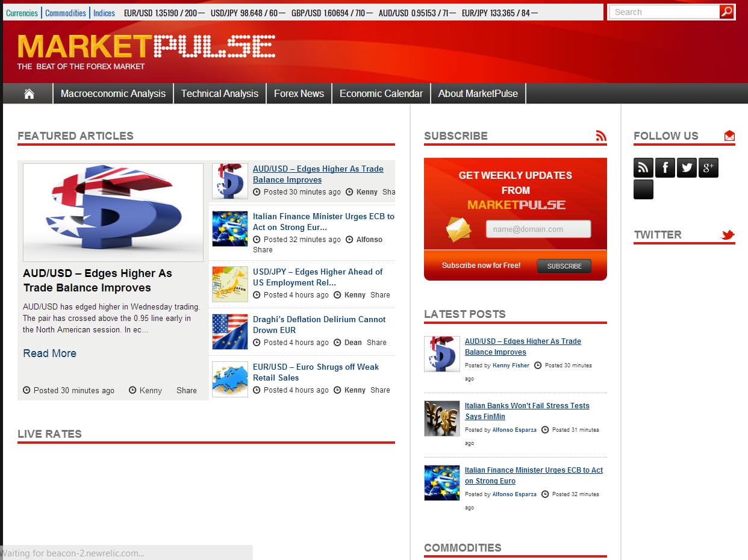748x560 pixels.
Task: Click the EUR/JPY 133.365 ticker quote
Action: pos(500,13)
